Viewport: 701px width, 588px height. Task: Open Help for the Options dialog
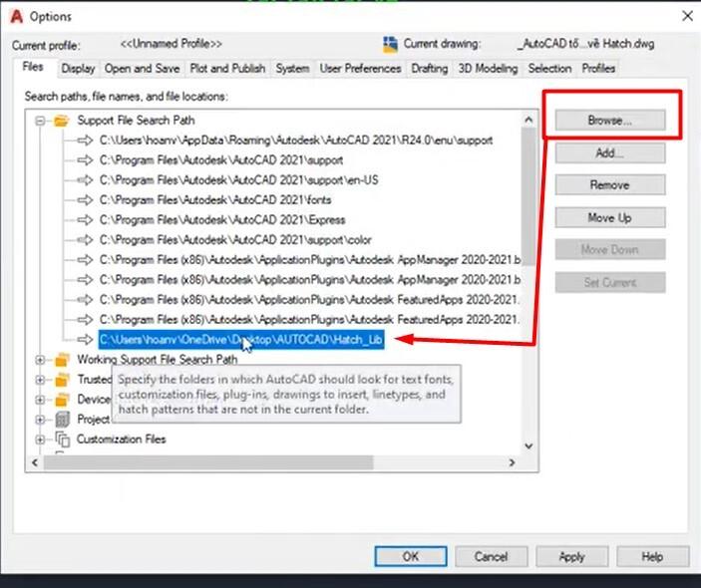click(652, 556)
